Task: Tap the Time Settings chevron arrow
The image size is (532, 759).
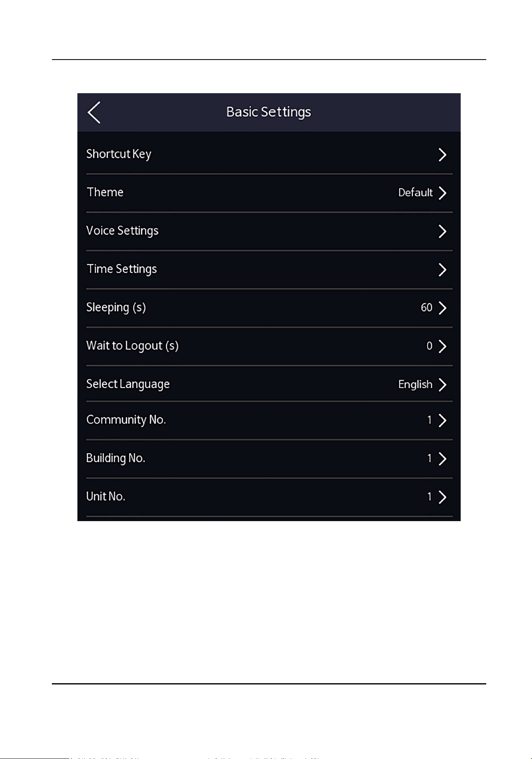Action: tap(442, 269)
